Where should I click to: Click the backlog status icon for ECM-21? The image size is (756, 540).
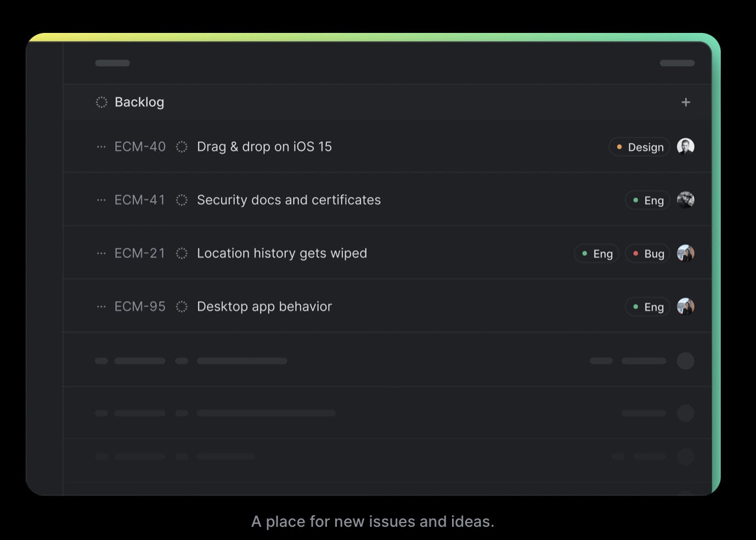pyautogui.click(x=182, y=253)
